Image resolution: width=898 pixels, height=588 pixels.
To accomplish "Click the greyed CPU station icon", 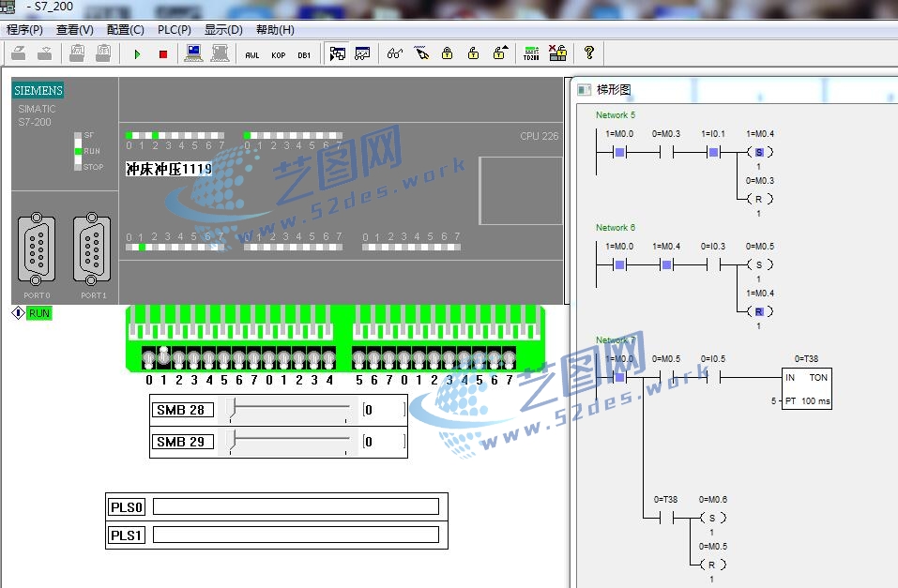I will click(x=220, y=53).
